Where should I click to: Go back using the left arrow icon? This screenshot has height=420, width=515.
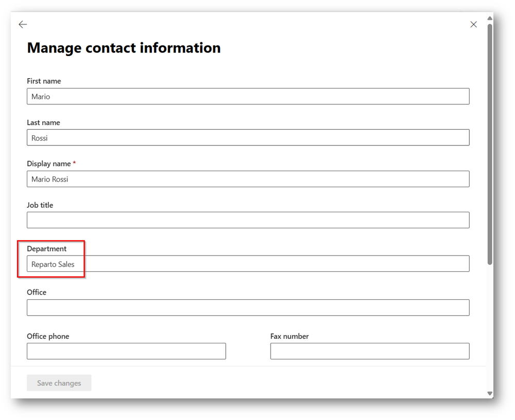click(23, 24)
